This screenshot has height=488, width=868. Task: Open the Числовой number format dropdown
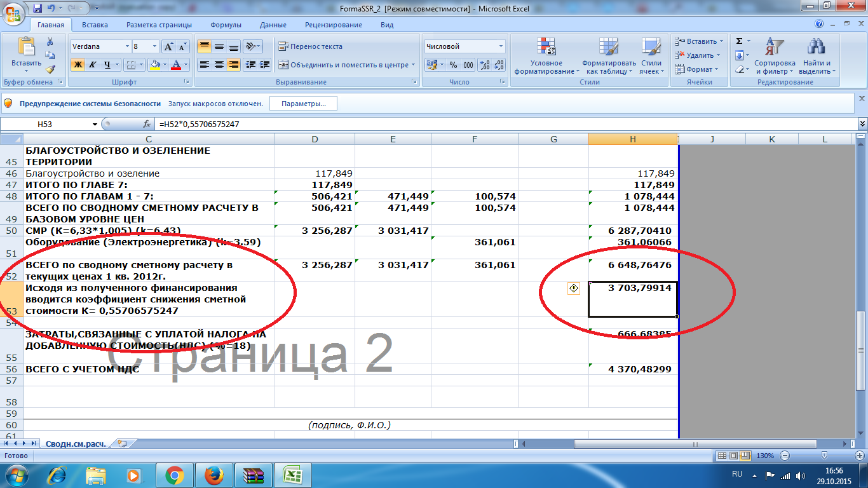[x=501, y=46]
